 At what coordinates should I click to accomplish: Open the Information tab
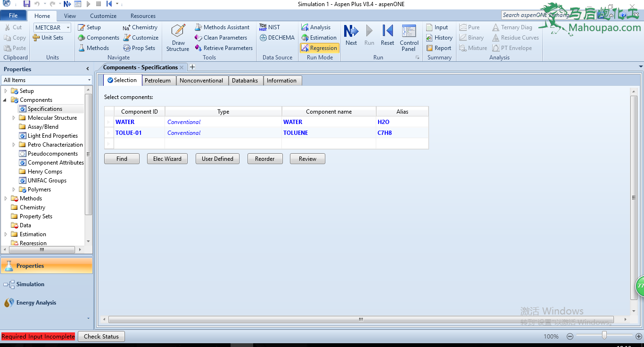pyautogui.click(x=281, y=81)
